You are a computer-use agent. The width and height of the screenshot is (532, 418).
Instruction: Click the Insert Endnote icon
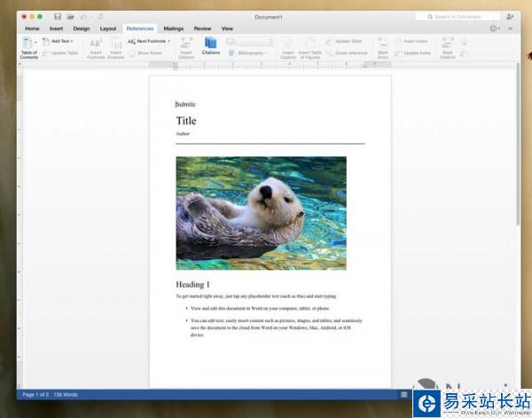click(115, 48)
